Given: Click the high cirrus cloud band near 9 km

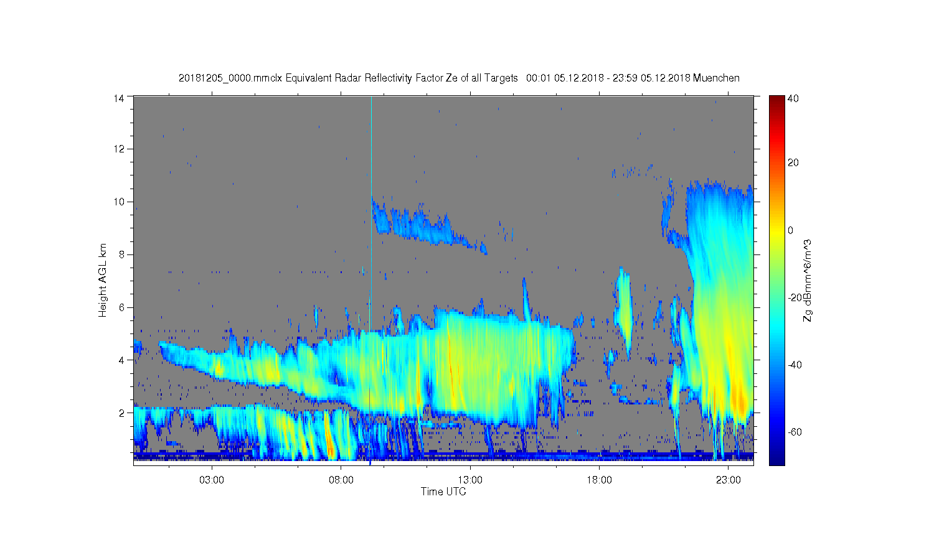Looking at the screenshot, I should tap(430, 225).
